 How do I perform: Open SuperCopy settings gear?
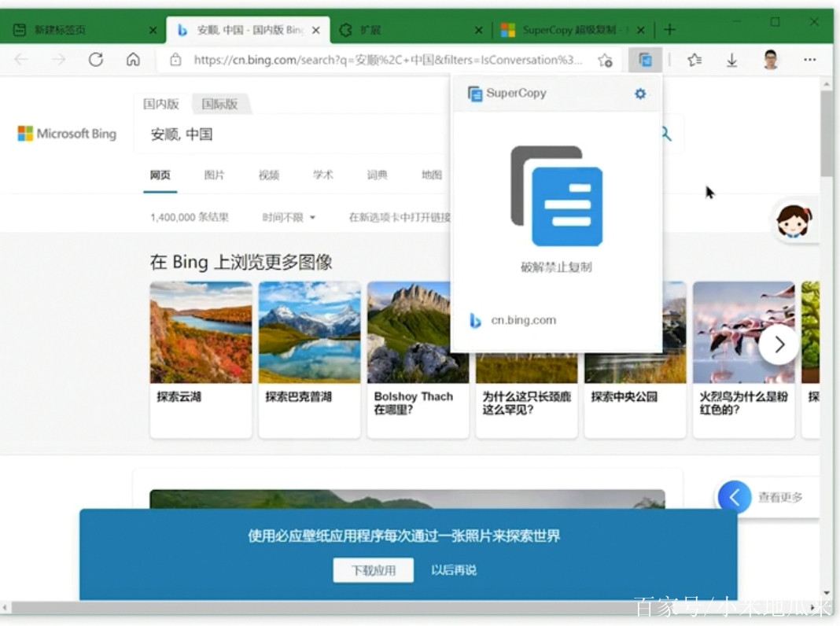tap(639, 94)
